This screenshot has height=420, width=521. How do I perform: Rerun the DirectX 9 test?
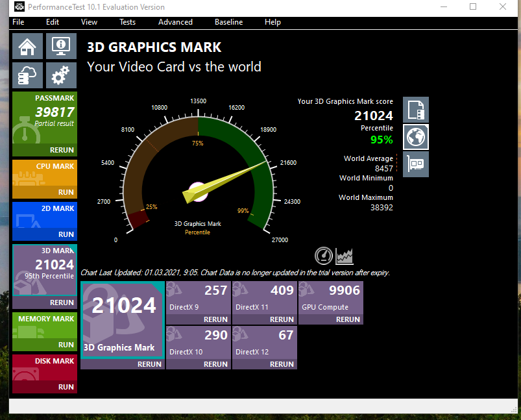coord(199,319)
